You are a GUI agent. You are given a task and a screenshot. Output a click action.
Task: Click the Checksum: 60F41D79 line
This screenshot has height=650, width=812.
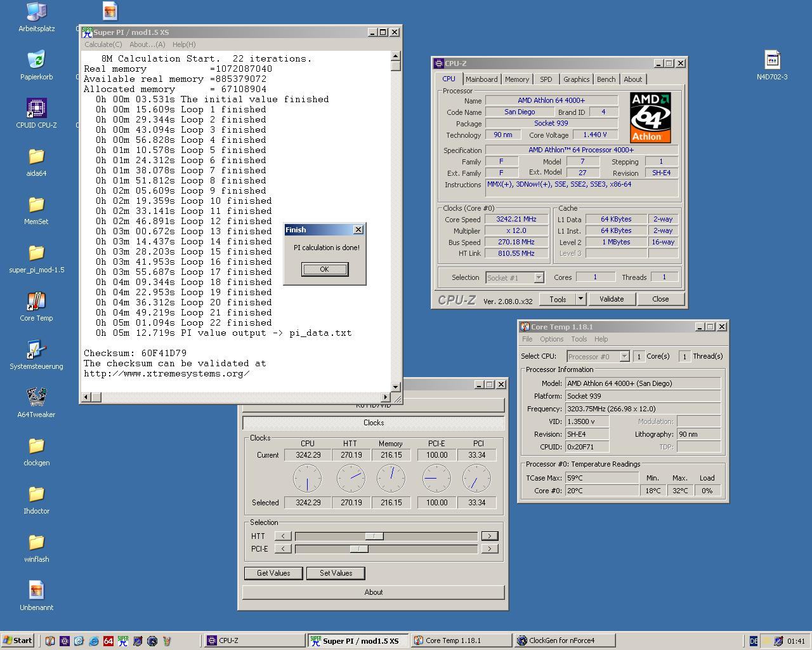tap(135, 353)
